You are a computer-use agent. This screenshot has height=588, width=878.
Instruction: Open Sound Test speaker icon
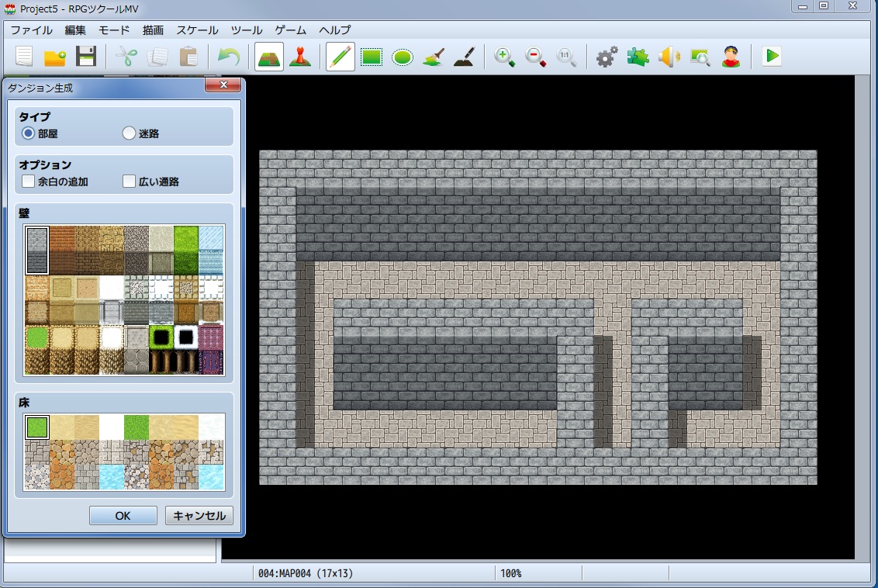(669, 57)
